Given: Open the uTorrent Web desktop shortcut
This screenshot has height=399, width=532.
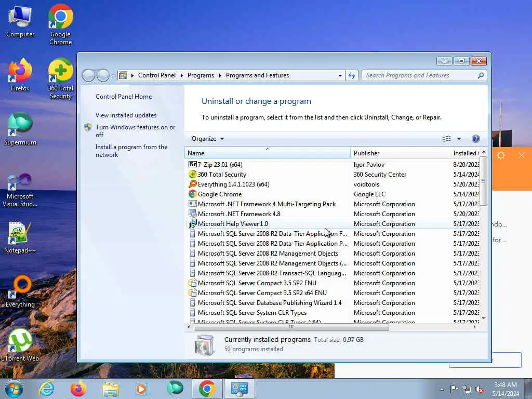Looking at the screenshot, I should 20,345.
